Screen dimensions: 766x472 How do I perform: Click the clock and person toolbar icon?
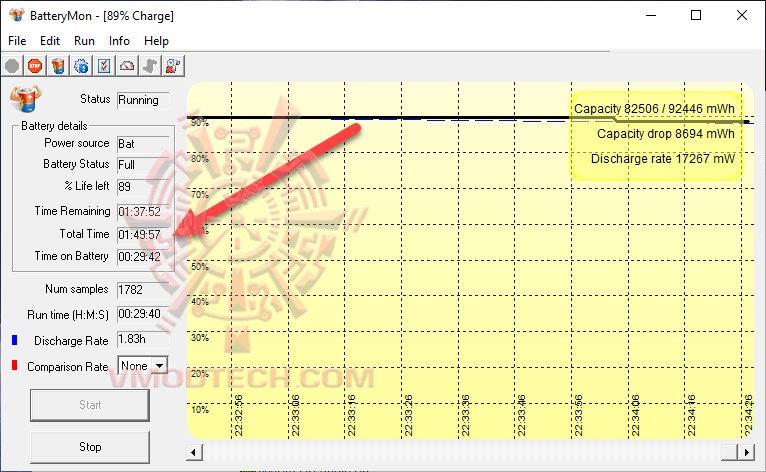(x=173, y=66)
